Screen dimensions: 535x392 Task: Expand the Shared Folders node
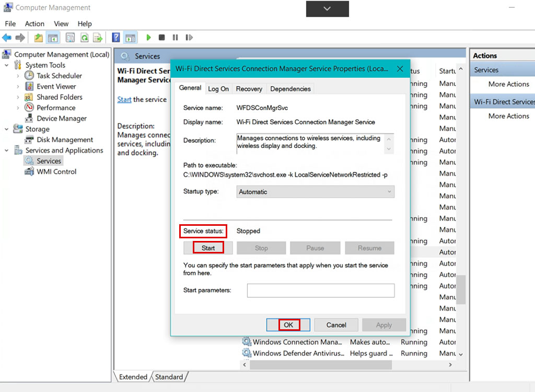tap(18, 97)
